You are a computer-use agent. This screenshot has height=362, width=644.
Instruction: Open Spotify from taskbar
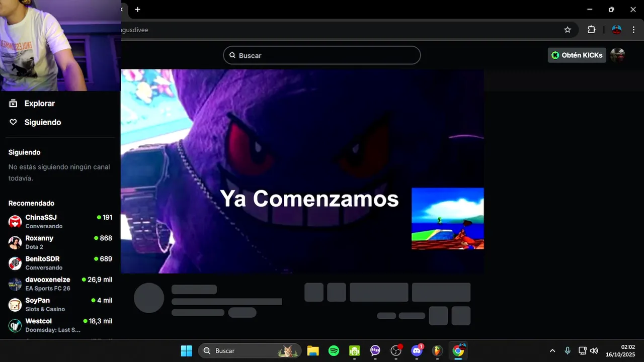(334, 350)
